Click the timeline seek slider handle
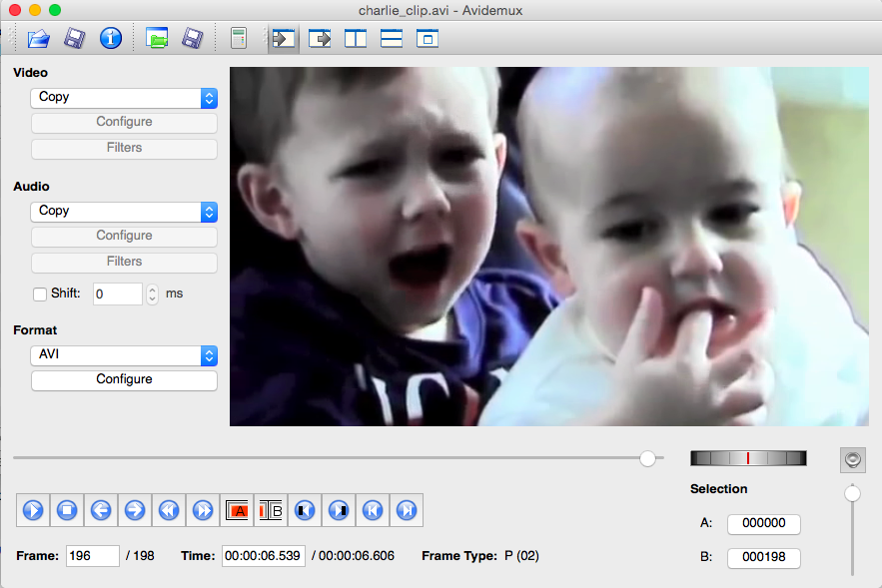Viewport: 882px width, 588px height. click(648, 458)
